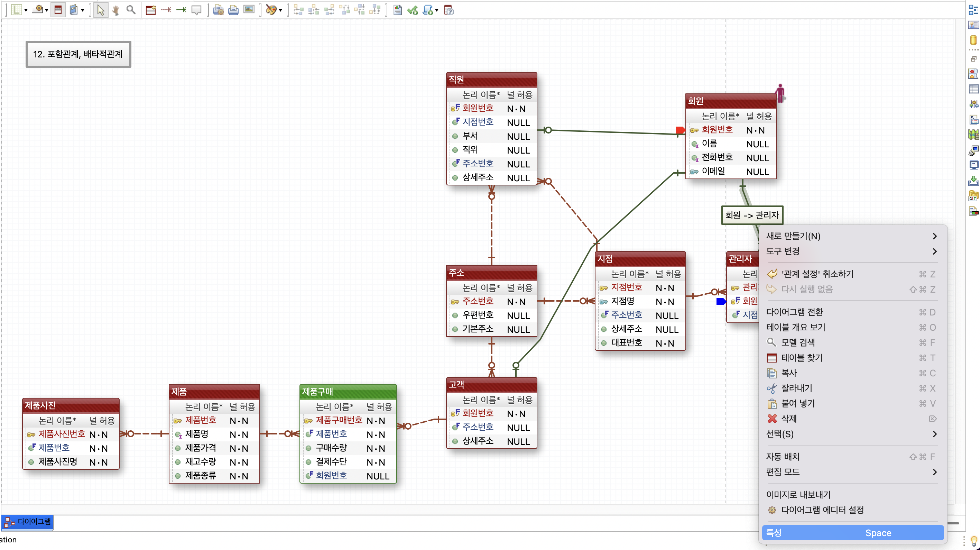
Task: Expand the 편집 모드 submenu arrow
Action: point(934,473)
